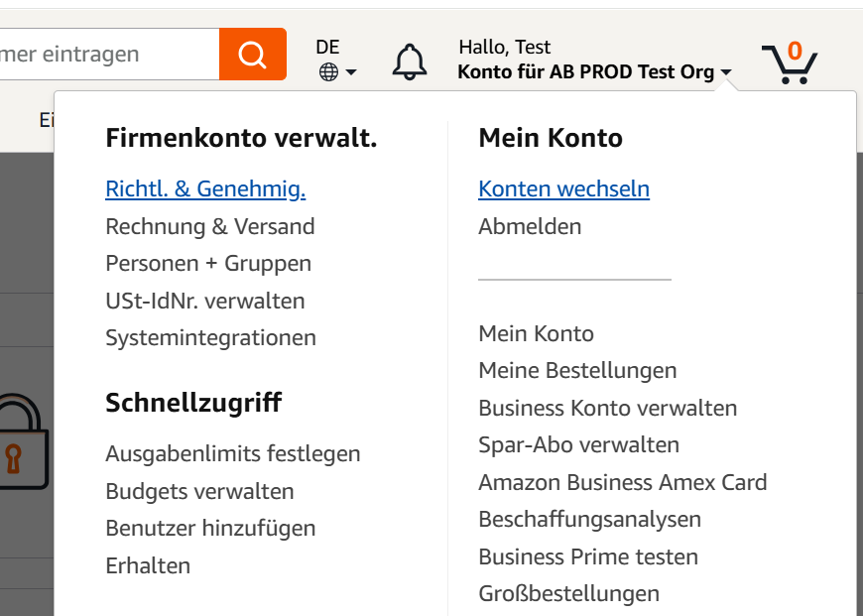This screenshot has width=863, height=616.
Task: Choose Benutzer hinzufügen under Schnellzugriff
Action: pos(211,528)
